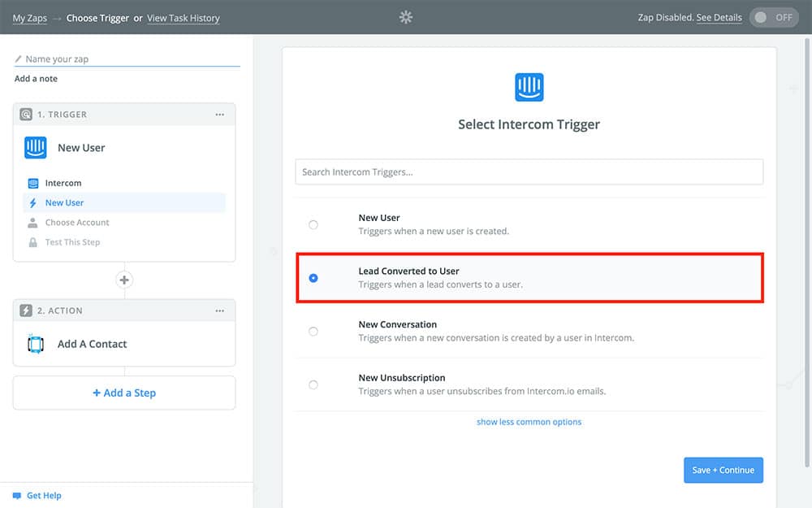Click the person icon beside Choose Account
This screenshot has height=508, width=812.
32,223
